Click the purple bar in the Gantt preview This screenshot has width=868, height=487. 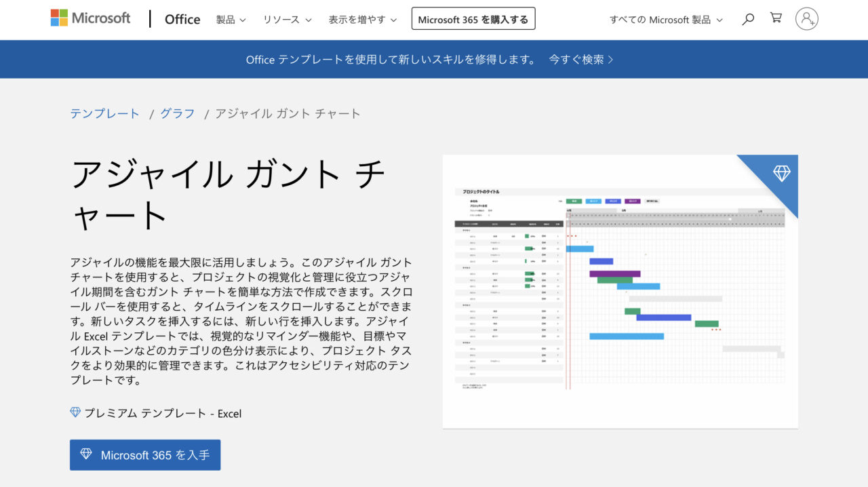[x=614, y=274]
